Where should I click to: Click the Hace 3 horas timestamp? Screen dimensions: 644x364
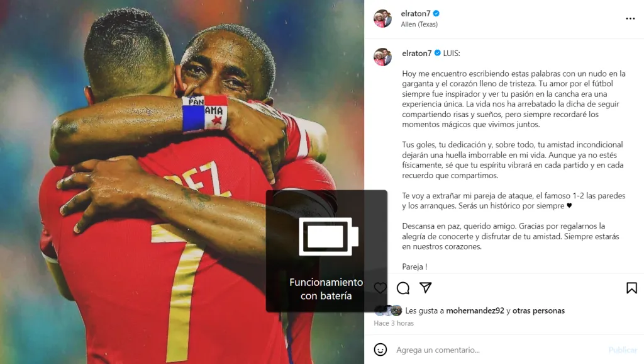click(394, 323)
